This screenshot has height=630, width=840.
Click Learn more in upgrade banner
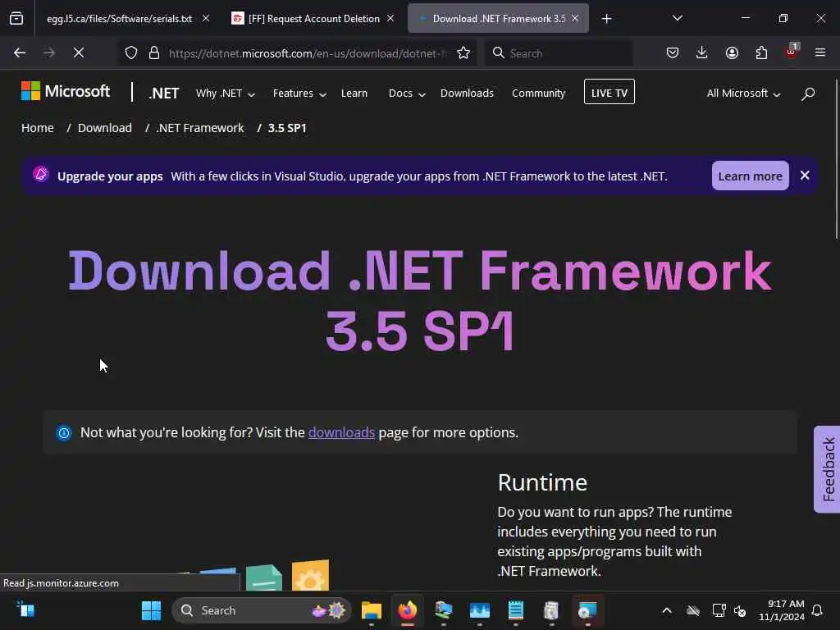pyautogui.click(x=750, y=176)
